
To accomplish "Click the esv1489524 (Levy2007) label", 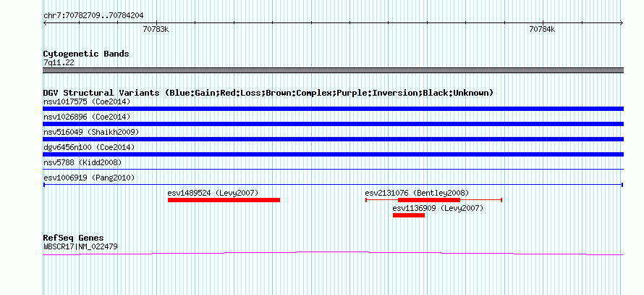I will point(213,193).
